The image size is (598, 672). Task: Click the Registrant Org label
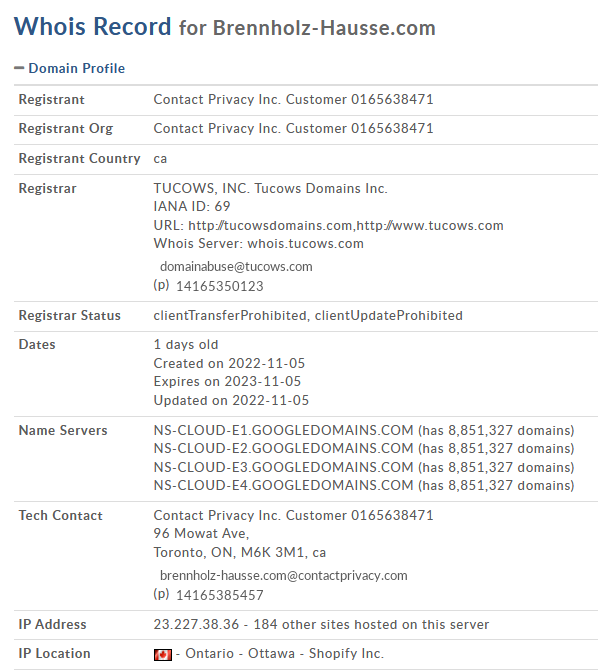66,129
